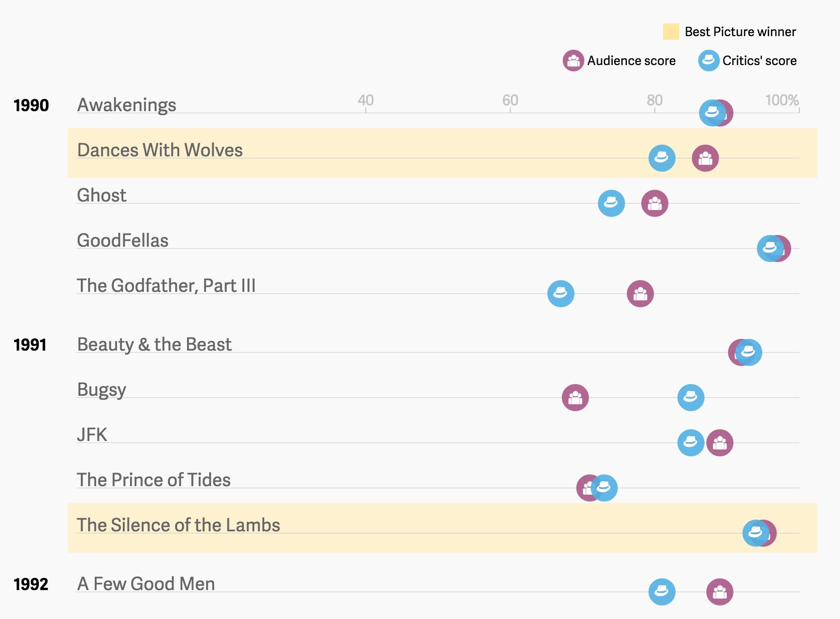This screenshot has height=619, width=840.
Task: Click Dances With Wolves audience score marker
Action: pyautogui.click(x=705, y=158)
